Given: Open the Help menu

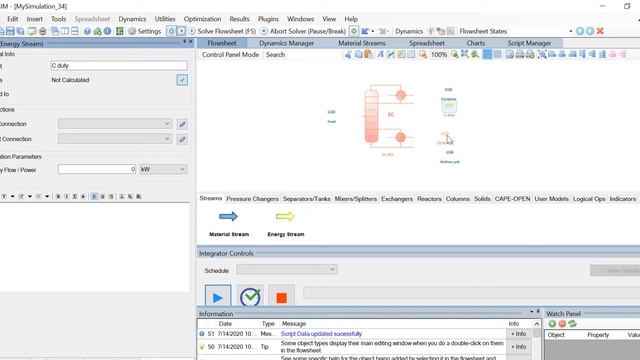Looking at the screenshot, I should click(x=351, y=19).
